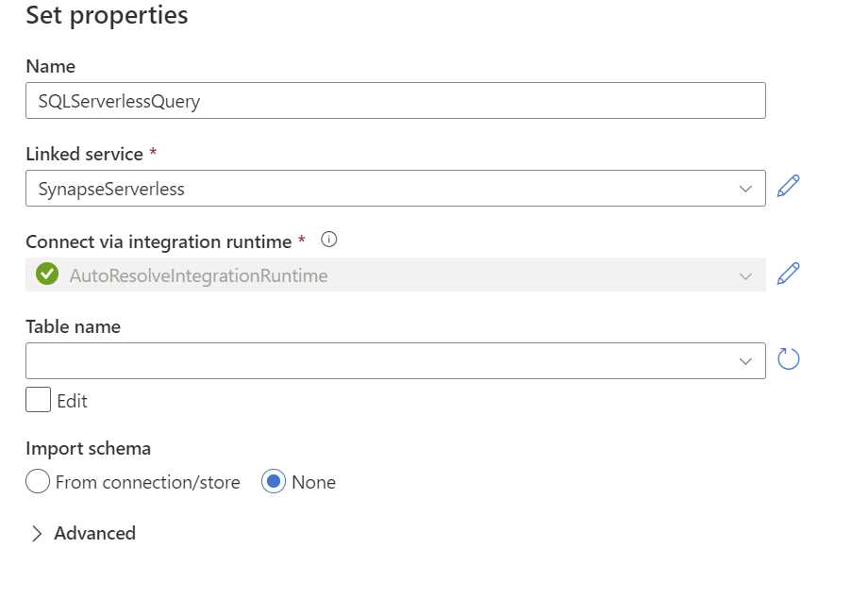This screenshot has height=615, width=868.
Task: Click the chevron arrow next to Advanced
Action: click(37, 534)
